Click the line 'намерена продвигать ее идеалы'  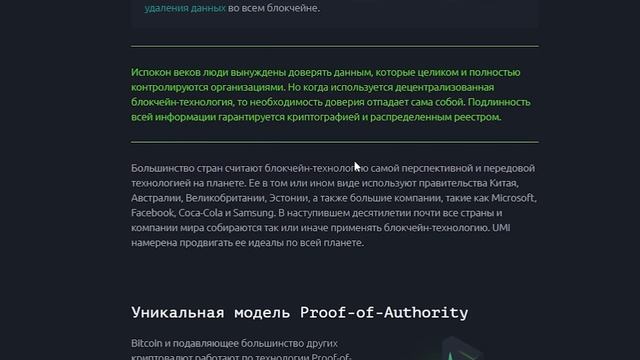point(247,243)
